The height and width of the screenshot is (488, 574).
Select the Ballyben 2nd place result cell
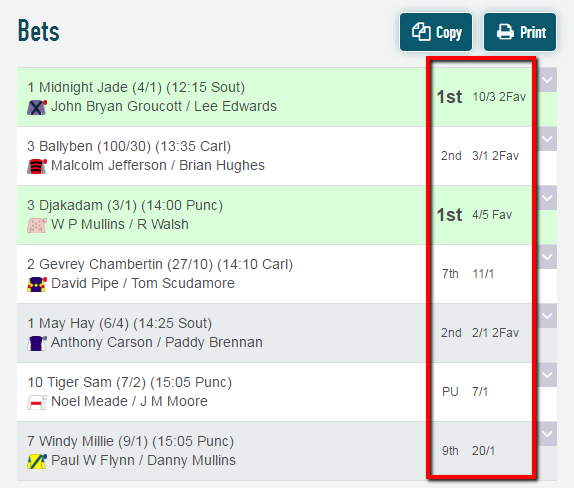click(451, 156)
